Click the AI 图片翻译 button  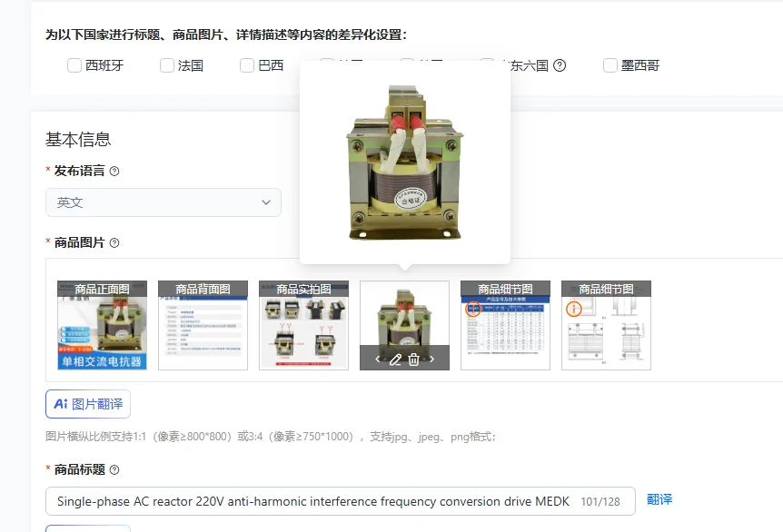click(x=88, y=404)
